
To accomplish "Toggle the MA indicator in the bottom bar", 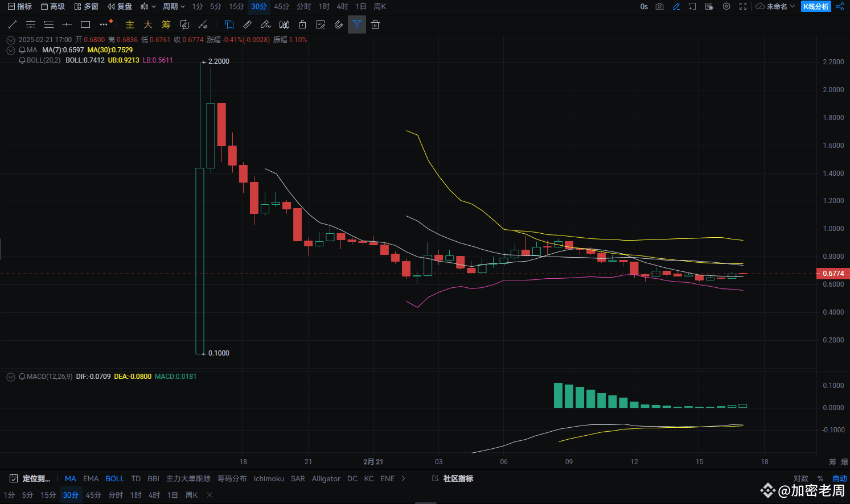I will 71,478.
